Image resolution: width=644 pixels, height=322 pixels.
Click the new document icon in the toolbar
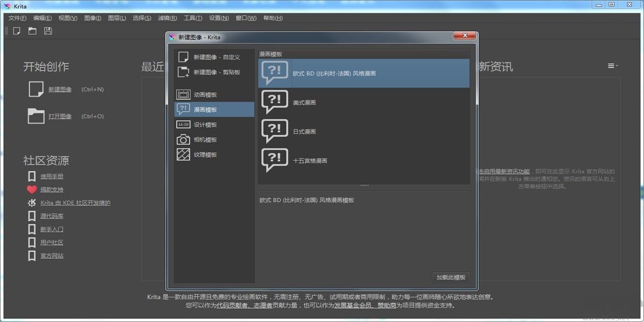click(17, 31)
